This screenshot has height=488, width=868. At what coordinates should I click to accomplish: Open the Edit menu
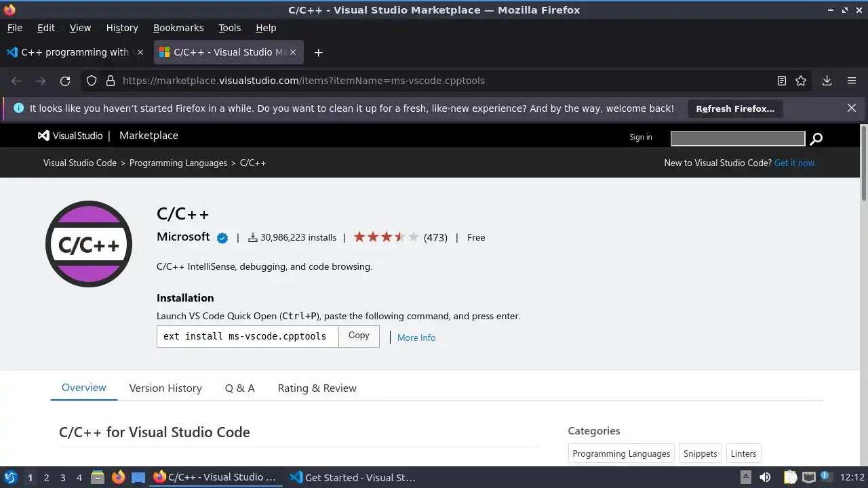pyautogui.click(x=46, y=28)
